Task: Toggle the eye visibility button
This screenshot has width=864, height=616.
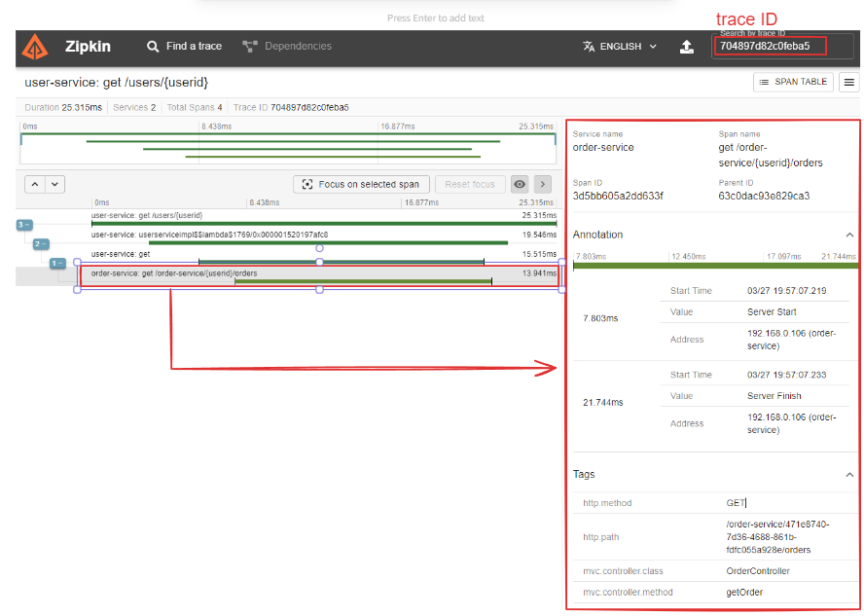Action: (x=519, y=185)
